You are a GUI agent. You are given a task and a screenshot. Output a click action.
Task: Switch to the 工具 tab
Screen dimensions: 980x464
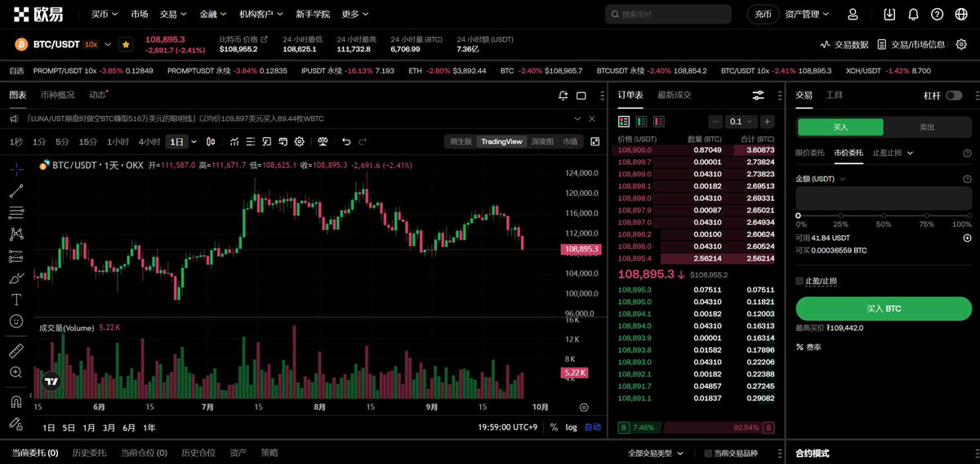click(x=834, y=95)
